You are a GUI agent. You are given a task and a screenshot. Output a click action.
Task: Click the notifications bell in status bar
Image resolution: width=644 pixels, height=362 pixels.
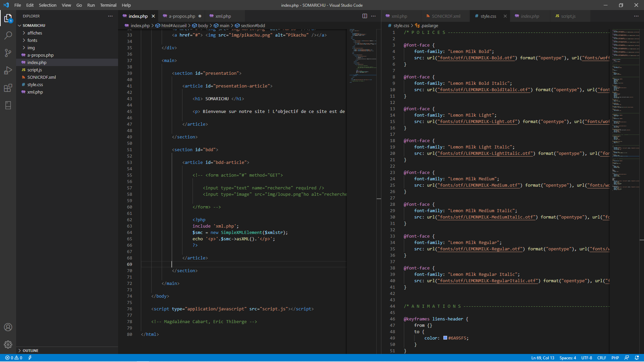(x=637, y=358)
